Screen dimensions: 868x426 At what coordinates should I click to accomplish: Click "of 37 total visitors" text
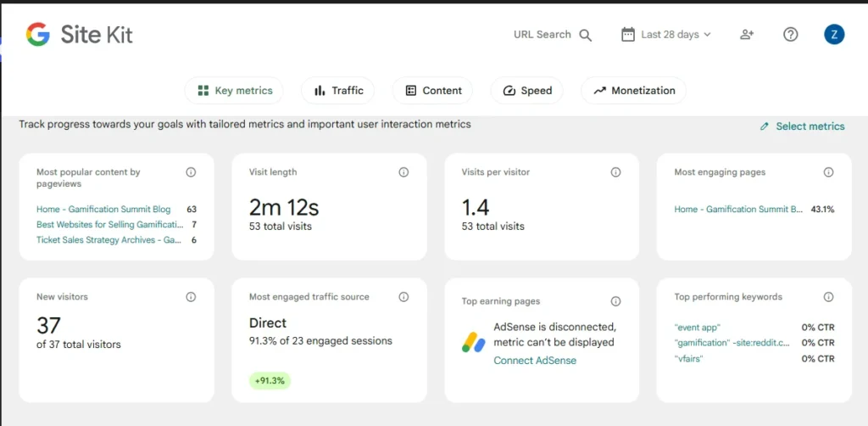click(x=79, y=345)
